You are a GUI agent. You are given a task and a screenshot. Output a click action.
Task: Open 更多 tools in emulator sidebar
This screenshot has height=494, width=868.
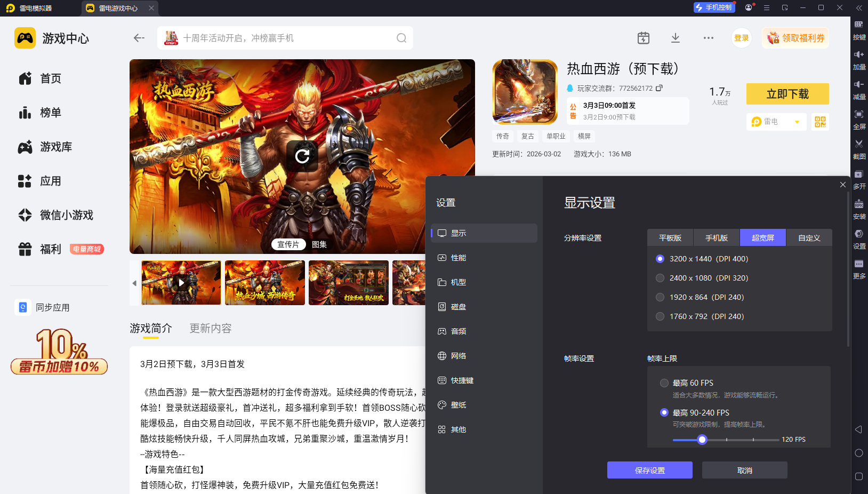point(859,269)
